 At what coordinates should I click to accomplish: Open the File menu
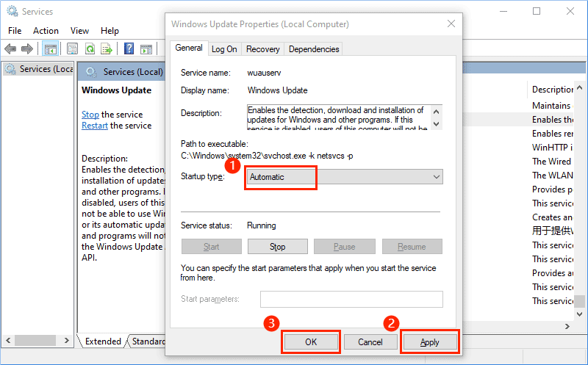click(15, 31)
